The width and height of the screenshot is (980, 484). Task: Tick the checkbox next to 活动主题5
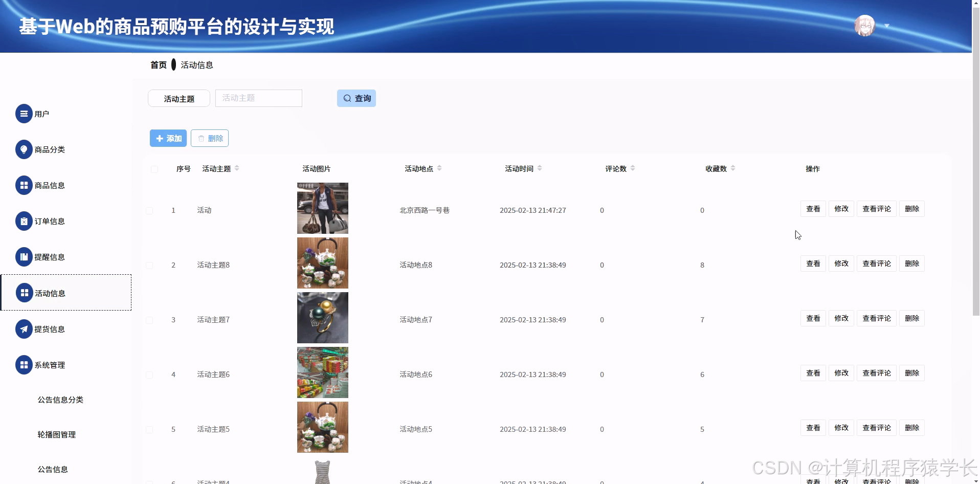pyautogui.click(x=149, y=429)
